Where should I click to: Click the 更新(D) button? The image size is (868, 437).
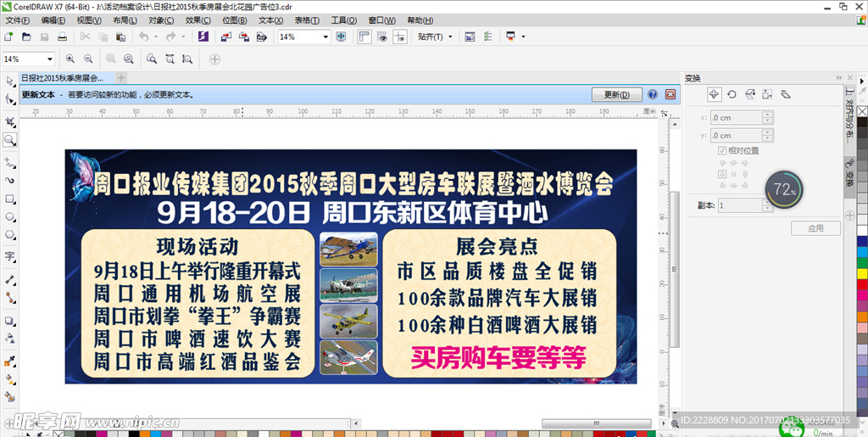[617, 94]
